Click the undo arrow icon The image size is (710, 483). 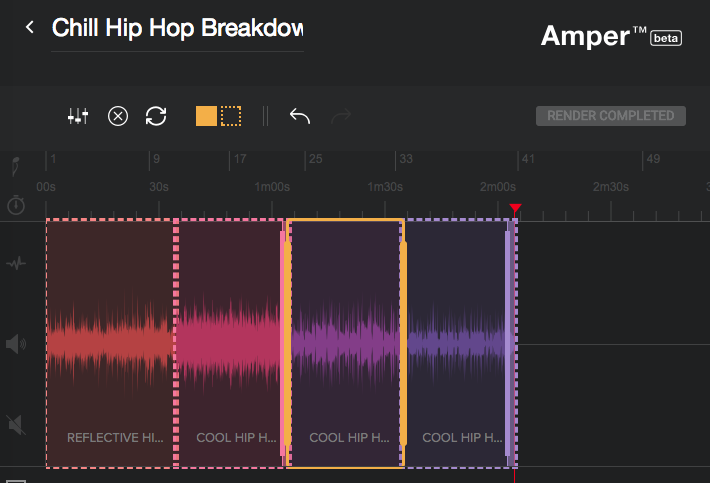pyautogui.click(x=300, y=116)
